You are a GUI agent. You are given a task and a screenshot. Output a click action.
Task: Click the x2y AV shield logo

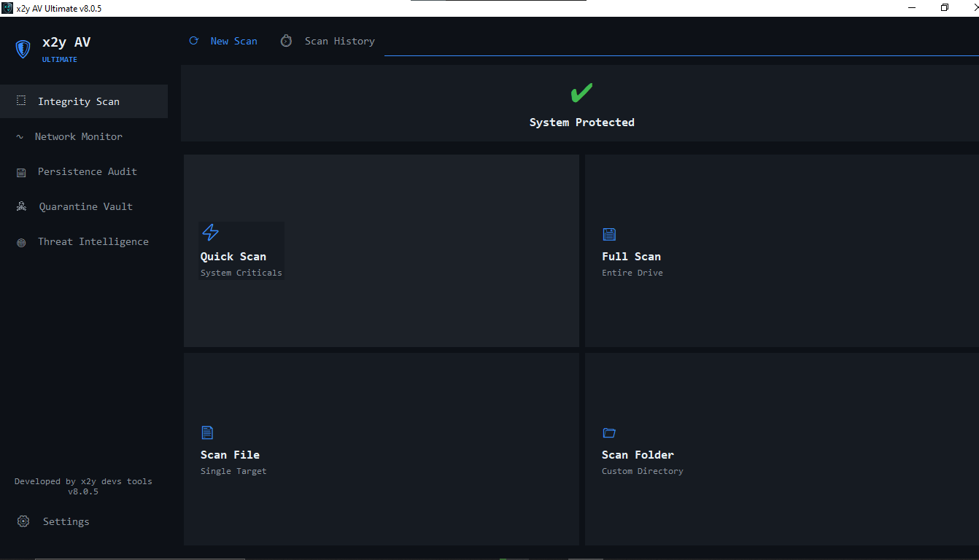22,49
